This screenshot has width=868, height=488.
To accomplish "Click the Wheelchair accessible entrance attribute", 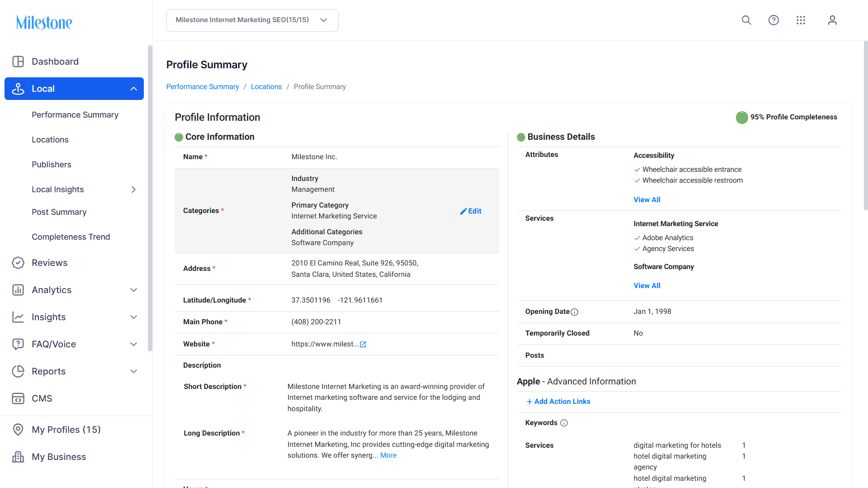I will (x=692, y=170).
